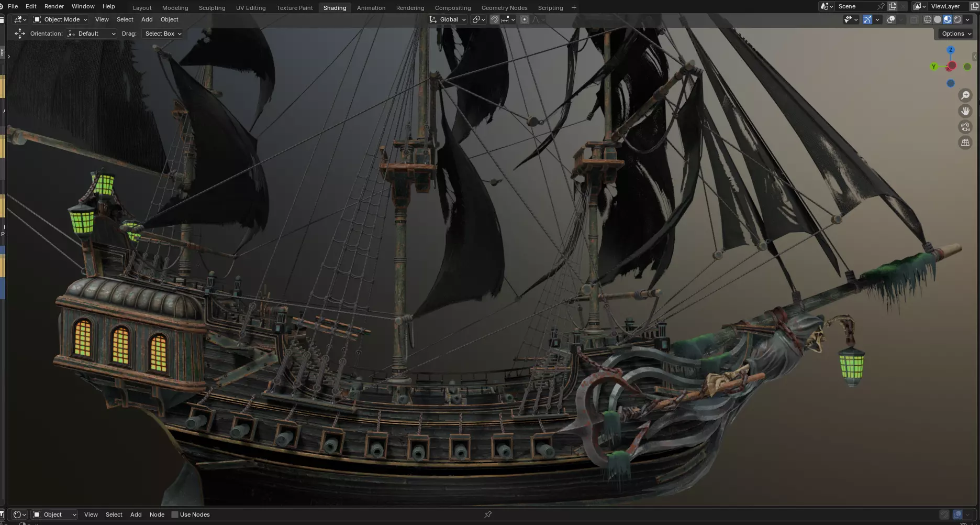The image size is (980, 525).
Task: Toggle X-ray mode
Action: [914, 19]
